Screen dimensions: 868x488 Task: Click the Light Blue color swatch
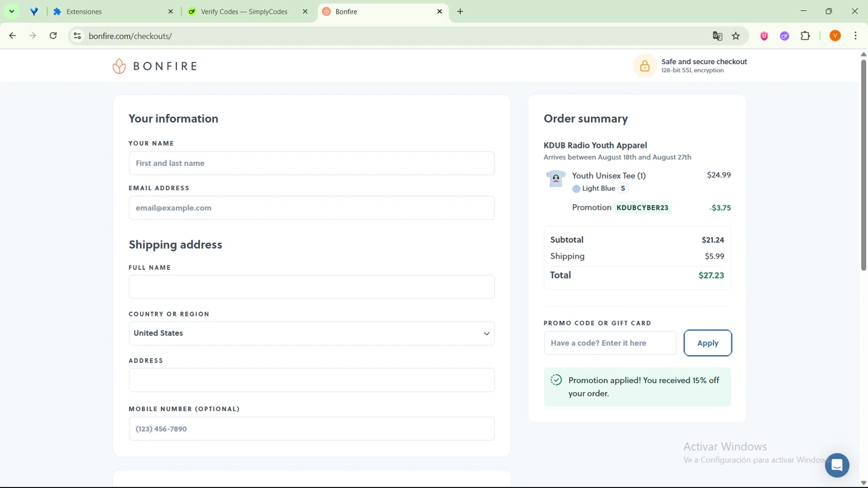coord(576,188)
